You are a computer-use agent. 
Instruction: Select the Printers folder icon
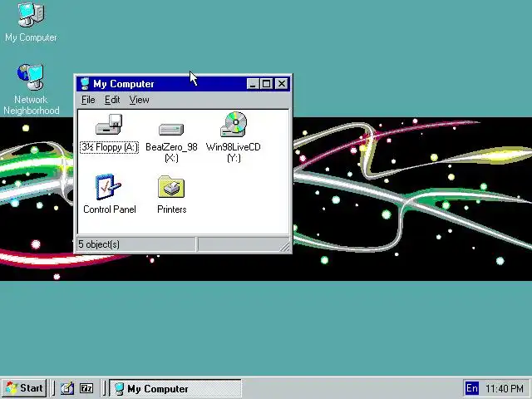point(171,186)
